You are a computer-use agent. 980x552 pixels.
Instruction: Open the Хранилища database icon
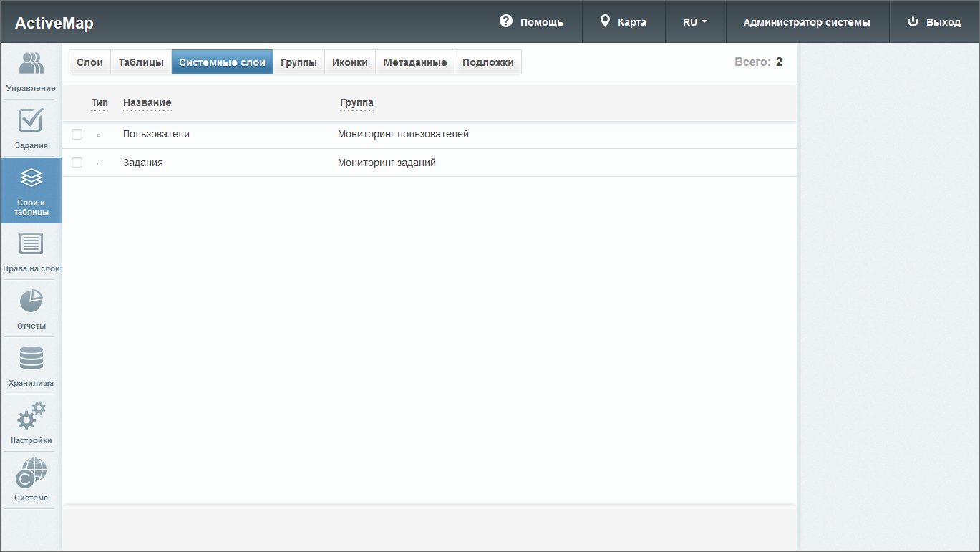[31, 359]
